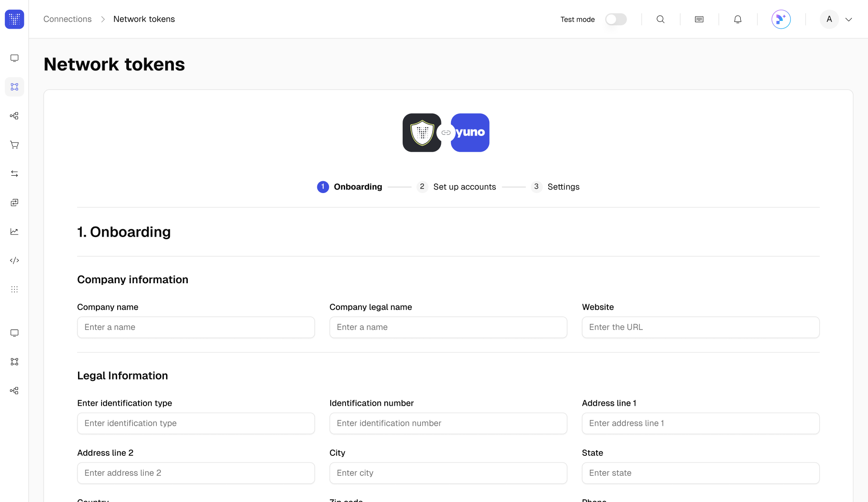This screenshot has height=502, width=868.
Task: Click the nine-dot apps grid sidebar icon
Action: [14, 289]
